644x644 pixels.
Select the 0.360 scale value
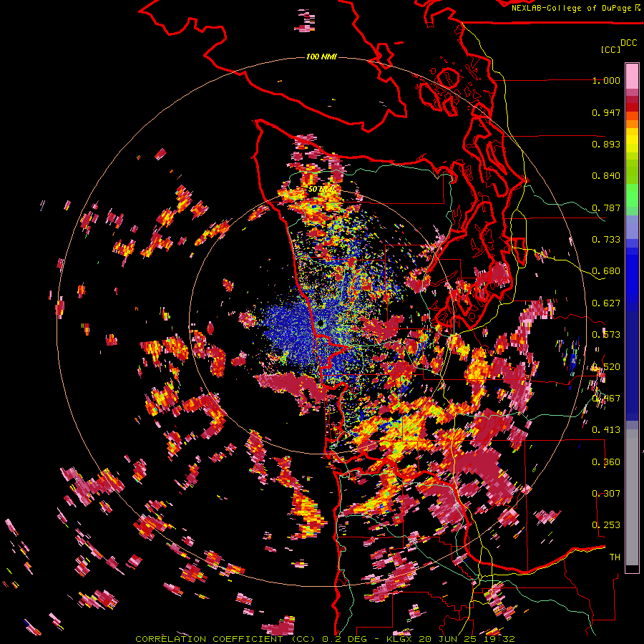[x=606, y=462]
